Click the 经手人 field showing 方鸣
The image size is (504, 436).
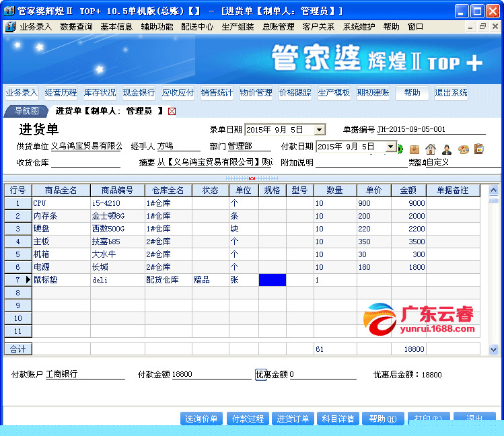click(x=178, y=146)
